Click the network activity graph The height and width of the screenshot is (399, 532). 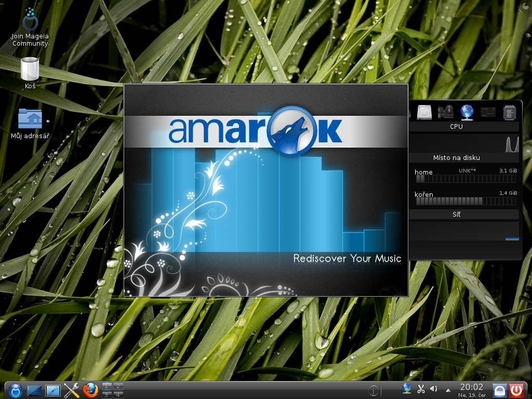pyautogui.click(x=464, y=231)
